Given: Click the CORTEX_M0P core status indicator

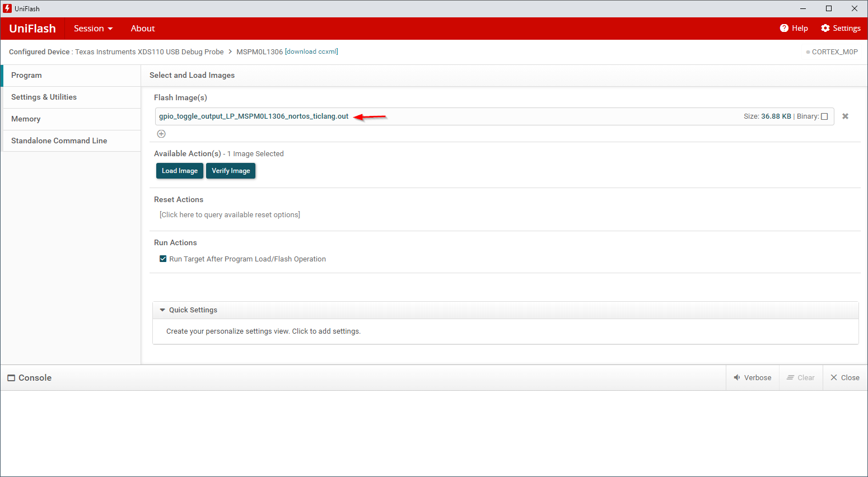Looking at the screenshot, I should click(832, 52).
